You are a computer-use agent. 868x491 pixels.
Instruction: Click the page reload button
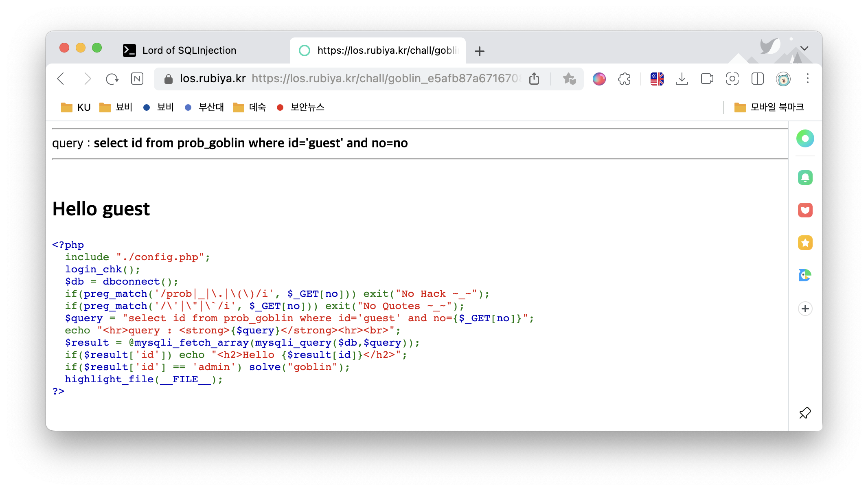112,79
